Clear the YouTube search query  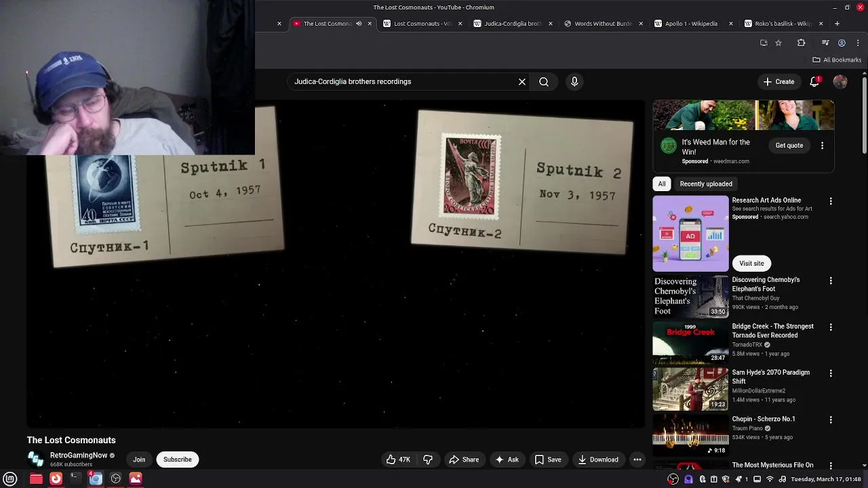pos(522,81)
